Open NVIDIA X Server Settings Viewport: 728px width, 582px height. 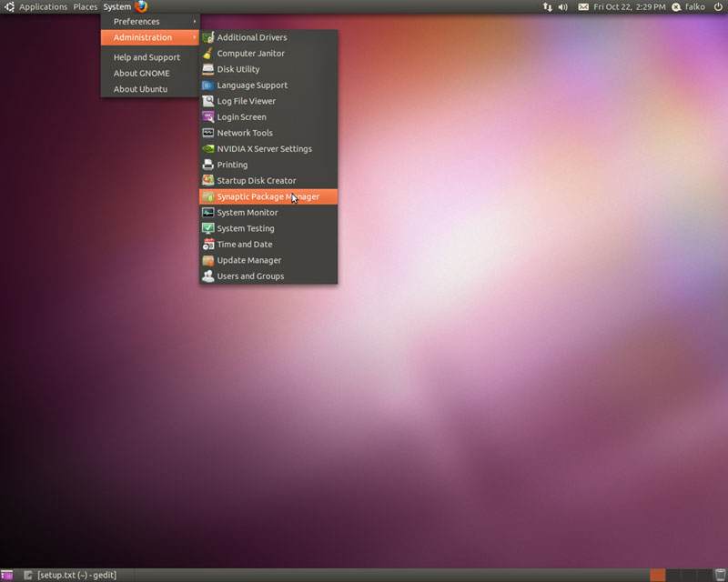pos(268,149)
